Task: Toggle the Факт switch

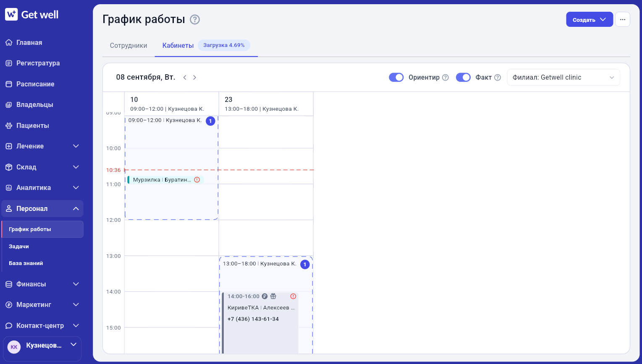Action: click(x=463, y=77)
